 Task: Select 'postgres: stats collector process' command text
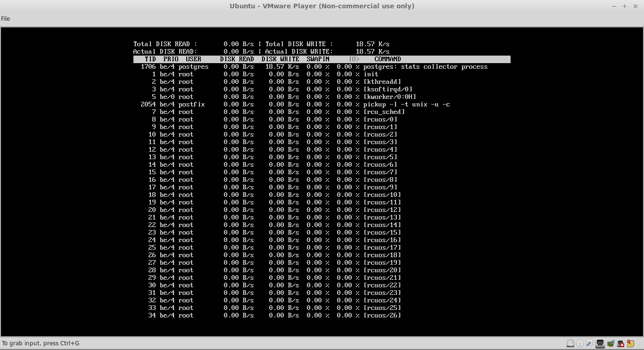coord(426,67)
